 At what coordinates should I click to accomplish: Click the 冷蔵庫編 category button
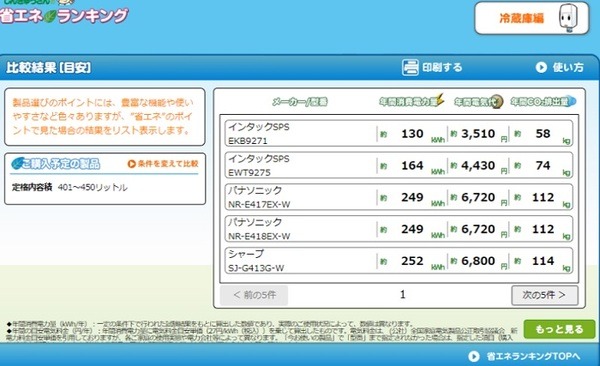532,18
